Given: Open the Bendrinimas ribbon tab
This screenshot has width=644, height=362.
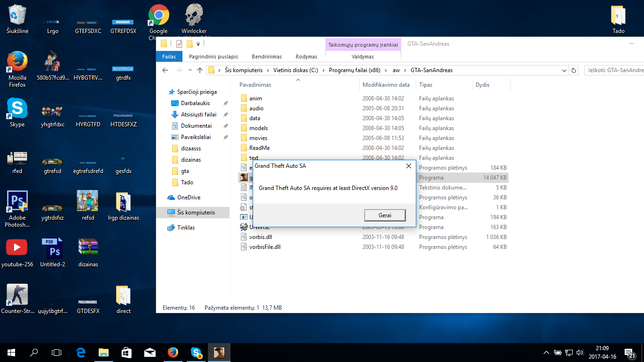Looking at the screenshot, I should (x=267, y=57).
